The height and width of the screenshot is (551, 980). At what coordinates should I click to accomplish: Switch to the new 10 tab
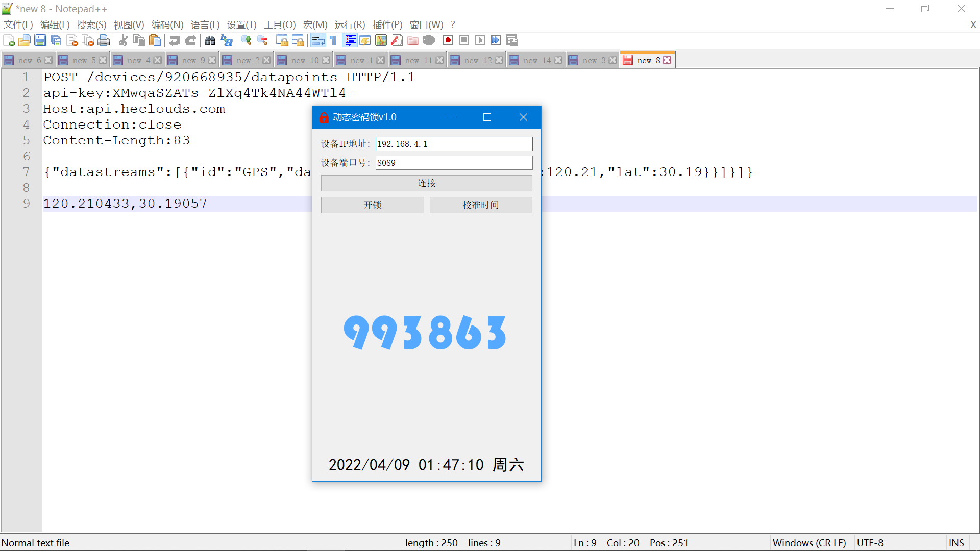305,60
